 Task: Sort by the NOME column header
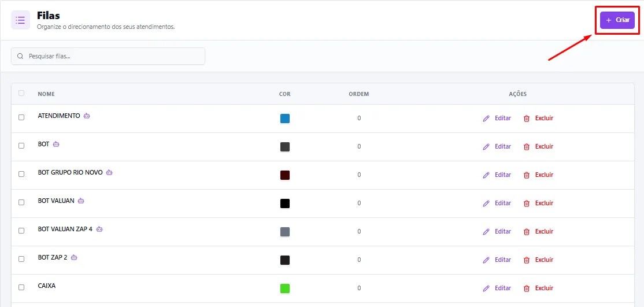46,94
